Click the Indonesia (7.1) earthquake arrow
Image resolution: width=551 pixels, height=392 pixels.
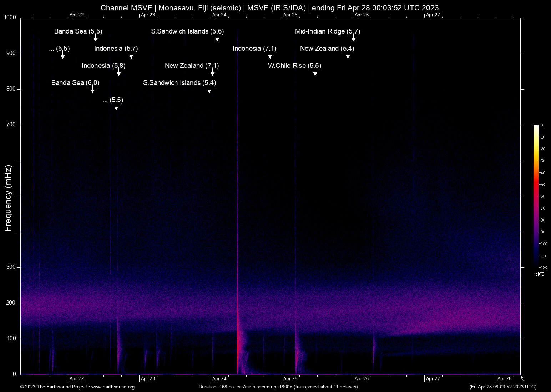click(270, 56)
